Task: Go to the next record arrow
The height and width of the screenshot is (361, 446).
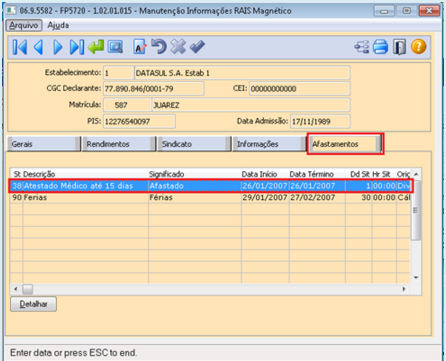Action: [x=58, y=47]
